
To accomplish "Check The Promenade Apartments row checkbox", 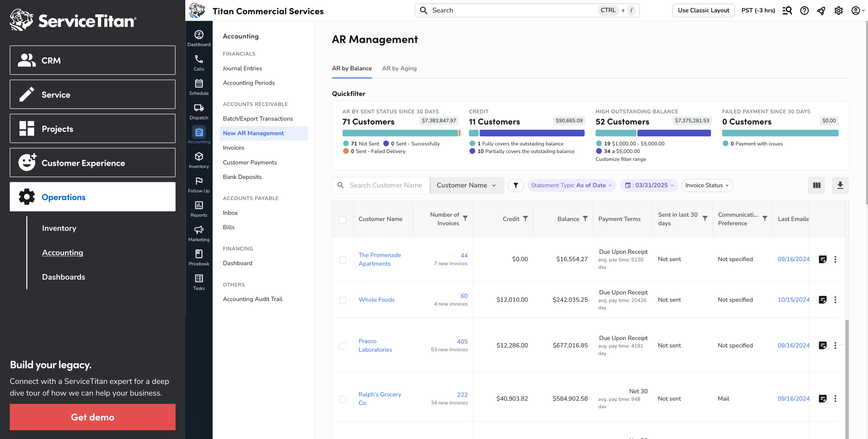I will 342,259.
